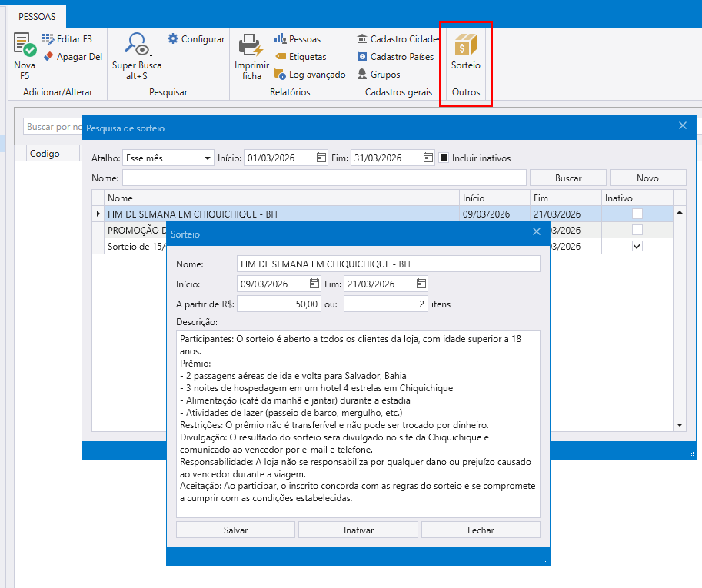Click the Inativar button
702x588 pixels.
pyautogui.click(x=358, y=530)
